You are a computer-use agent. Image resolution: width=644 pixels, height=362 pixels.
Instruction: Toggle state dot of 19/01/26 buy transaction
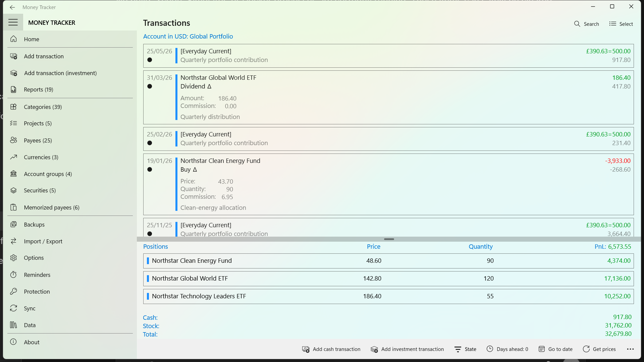[x=150, y=170]
